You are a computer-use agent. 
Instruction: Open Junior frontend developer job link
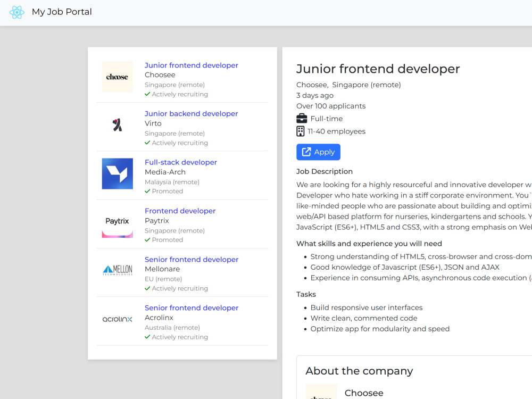point(192,65)
